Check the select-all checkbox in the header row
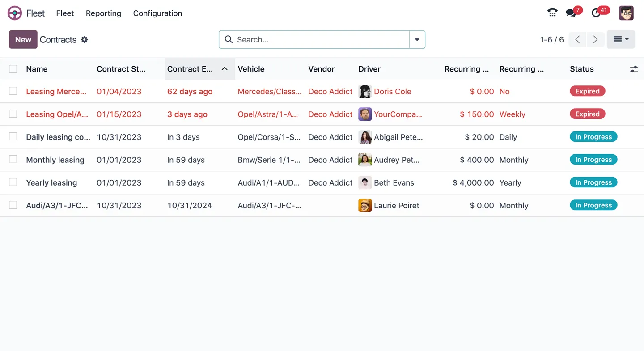The image size is (644, 351). (x=13, y=69)
